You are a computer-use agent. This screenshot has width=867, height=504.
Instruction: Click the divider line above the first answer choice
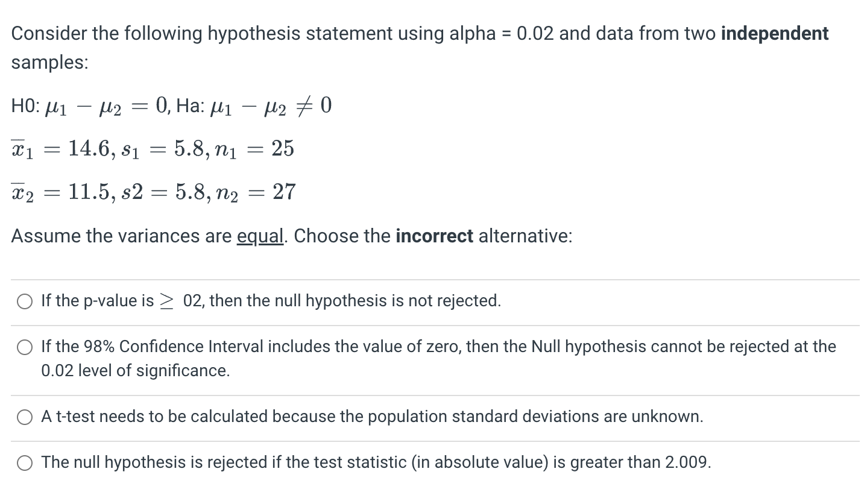(x=433, y=278)
